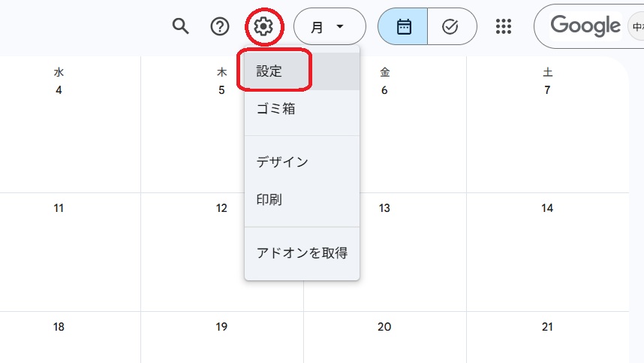
Task: Click the dropdown arrow beside 月
Action: (x=340, y=27)
